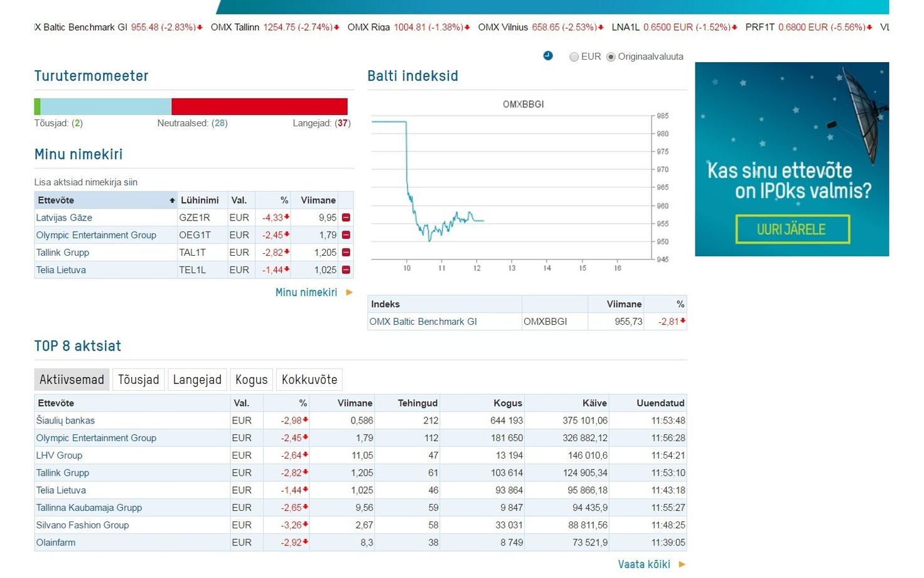Image resolution: width=924 pixels, height=578 pixels.
Task: Sort top stocks by Käive column
Action: point(594,403)
